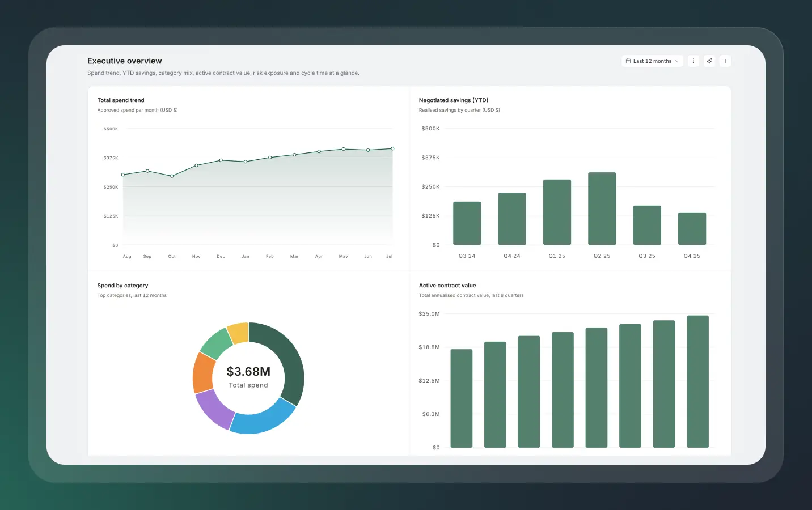This screenshot has width=812, height=510.
Task: Click the Q3 25 bar in Negotiated savings
Action: pos(647,226)
